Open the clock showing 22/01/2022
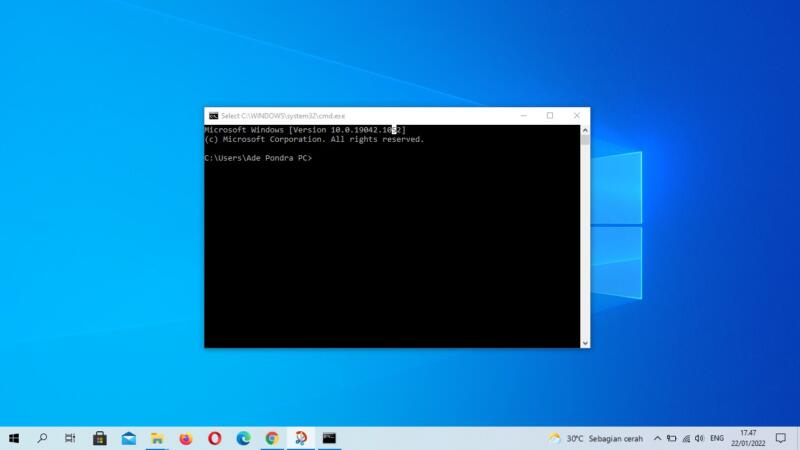Viewport: 800px width, 450px height. point(748,438)
